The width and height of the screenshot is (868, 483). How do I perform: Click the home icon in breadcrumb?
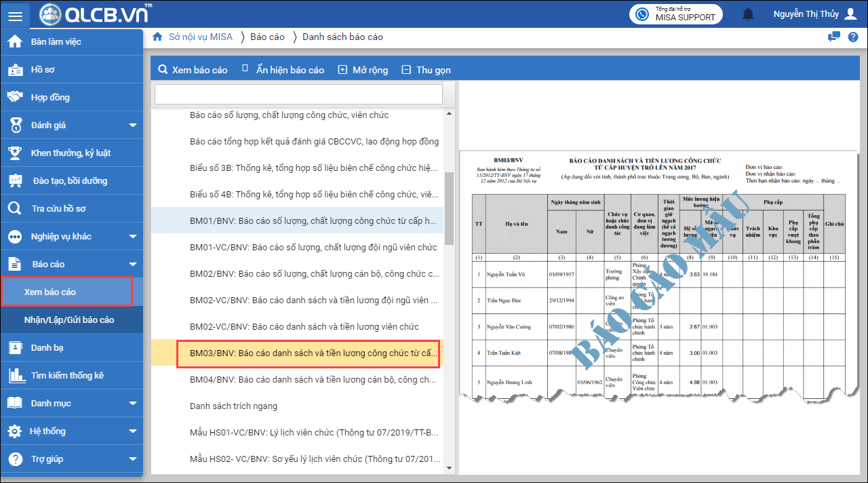click(157, 37)
